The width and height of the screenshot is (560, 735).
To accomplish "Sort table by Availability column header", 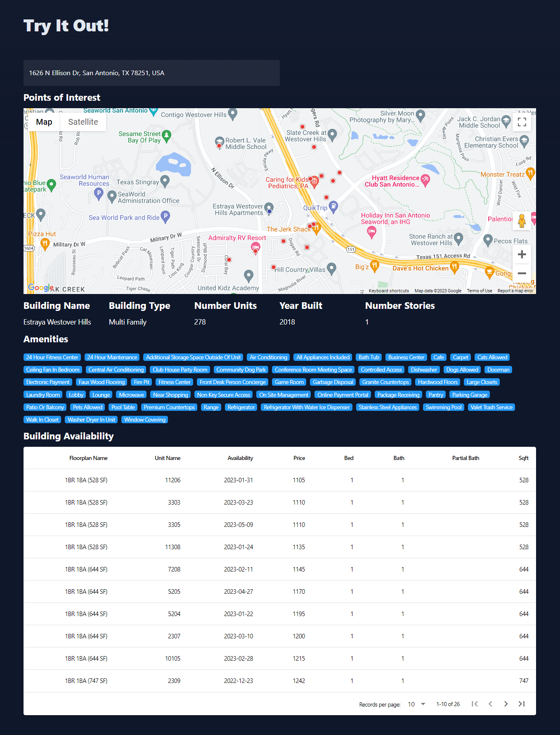I will click(240, 458).
